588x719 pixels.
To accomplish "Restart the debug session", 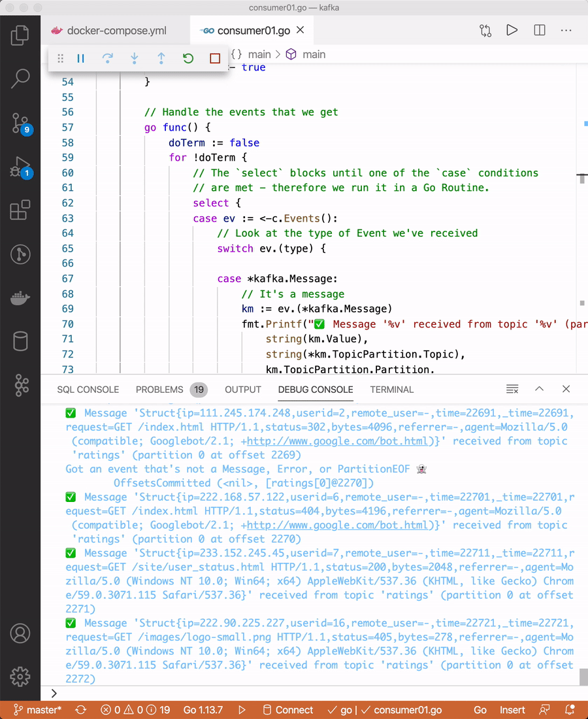I will pyautogui.click(x=188, y=58).
